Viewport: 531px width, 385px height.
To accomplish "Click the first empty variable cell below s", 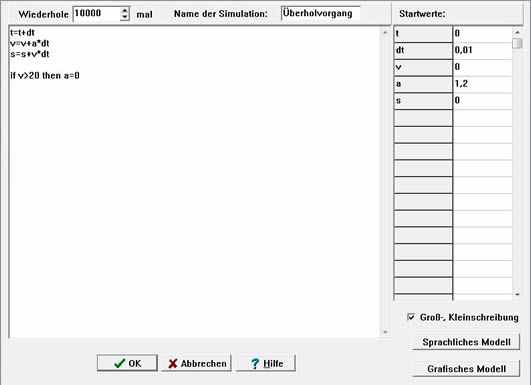I will point(423,117).
